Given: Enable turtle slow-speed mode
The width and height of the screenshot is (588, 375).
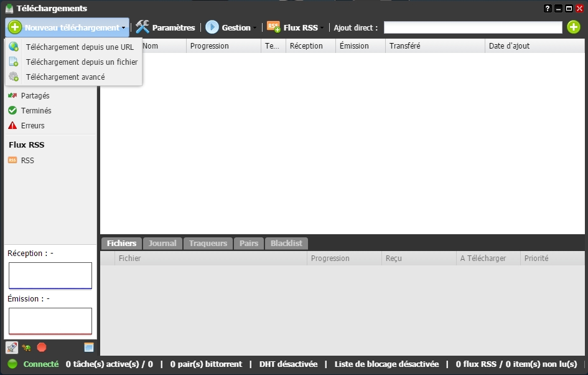Looking at the screenshot, I should coord(26,348).
